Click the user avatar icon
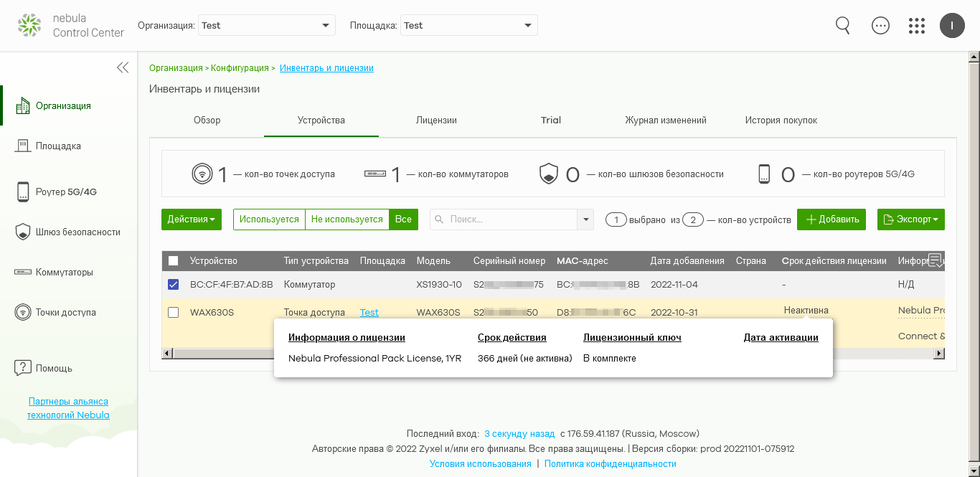The width and height of the screenshot is (980, 477). coord(952,26)
